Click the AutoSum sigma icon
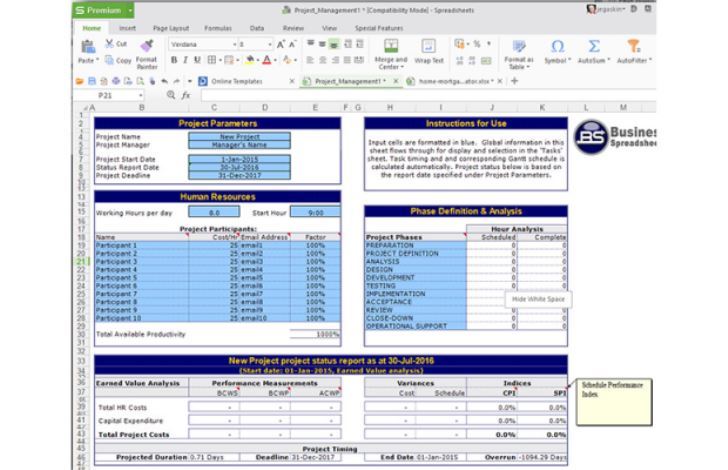The width and height of the screenshot is (728, 470). coord(593,46)
